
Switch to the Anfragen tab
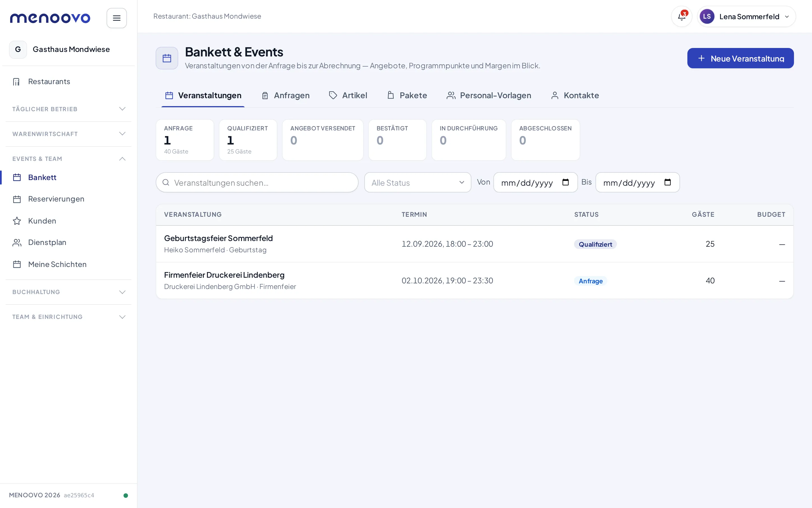(286, 95)
